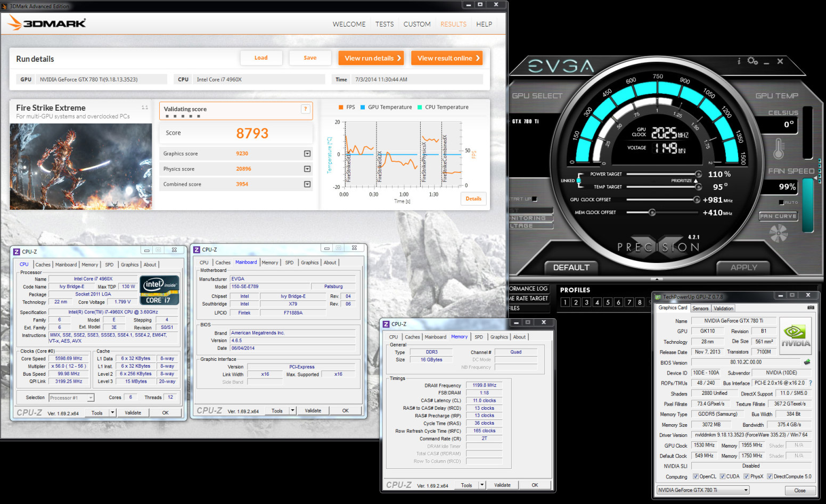Expand Physics score details
The width and height of the screenshot is (826, 504).
307,169
